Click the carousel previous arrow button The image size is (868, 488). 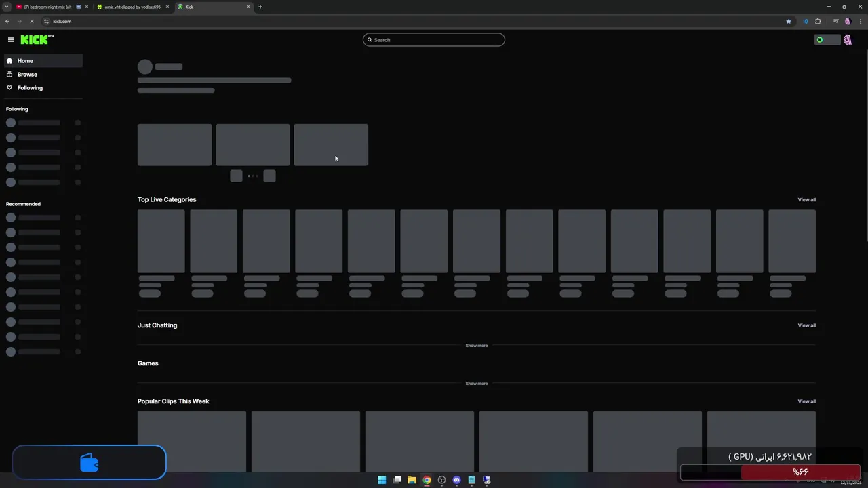point(236,176)
